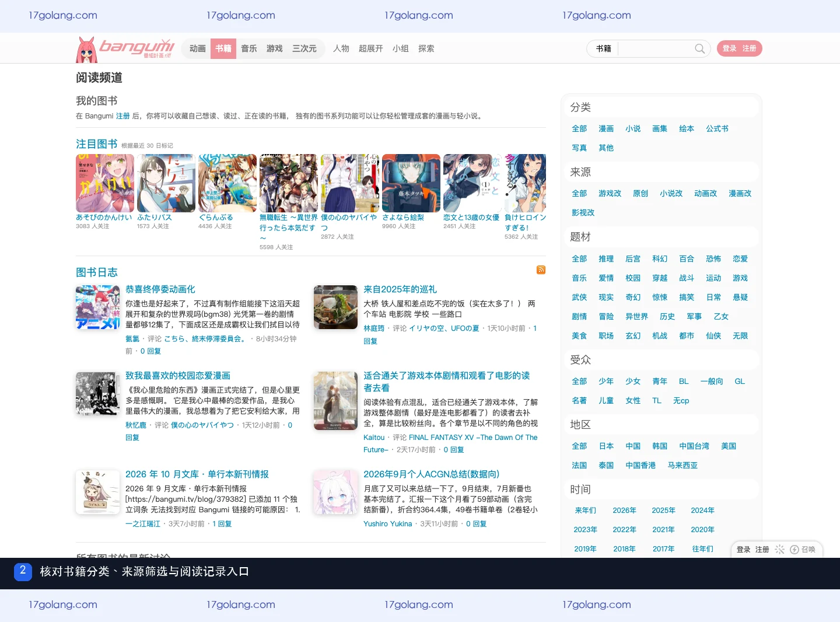
Task: Filter category by 漫画
Action: [606, 129]
